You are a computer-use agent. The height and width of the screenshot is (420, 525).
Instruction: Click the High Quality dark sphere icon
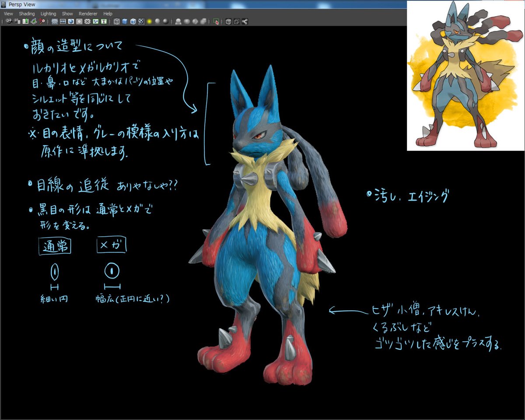(x=165, y=21)
